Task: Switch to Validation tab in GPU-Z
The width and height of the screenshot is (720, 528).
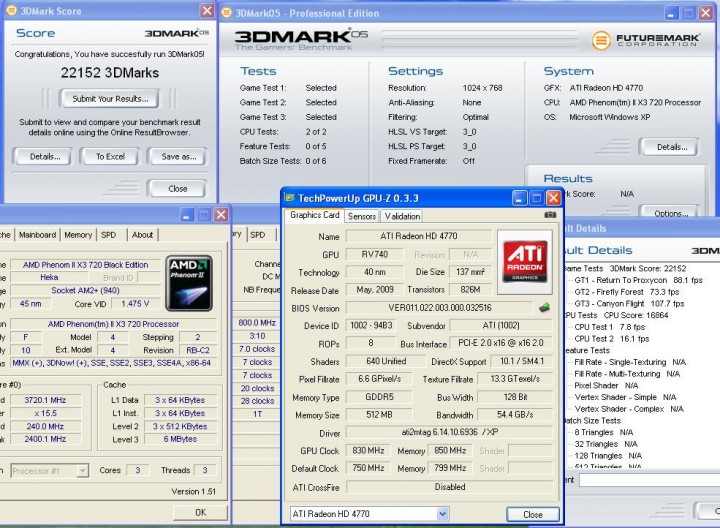Action: 402,216
